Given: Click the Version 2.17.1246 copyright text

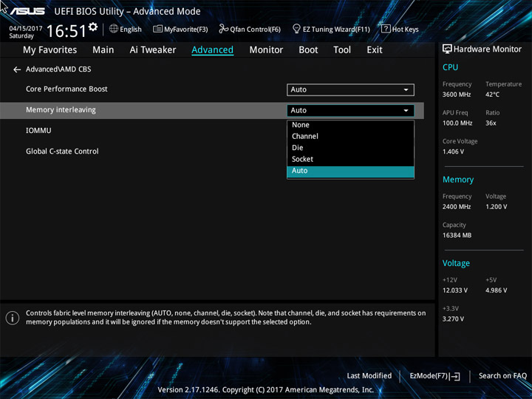Looking at the screenshot, I should (266, 390).
